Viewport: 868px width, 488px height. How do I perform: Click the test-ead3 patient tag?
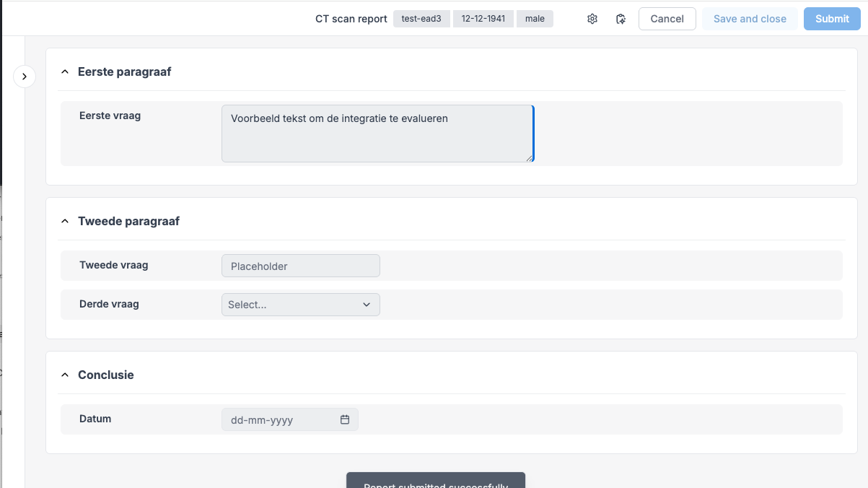pyautogui.click(x=421, y=19)
